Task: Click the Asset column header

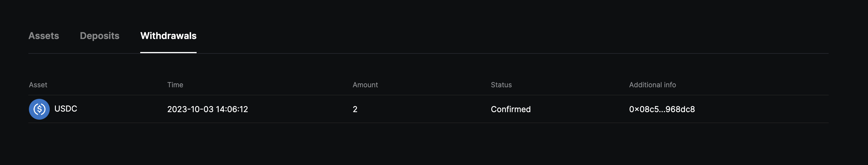Action: pos(38,85)
